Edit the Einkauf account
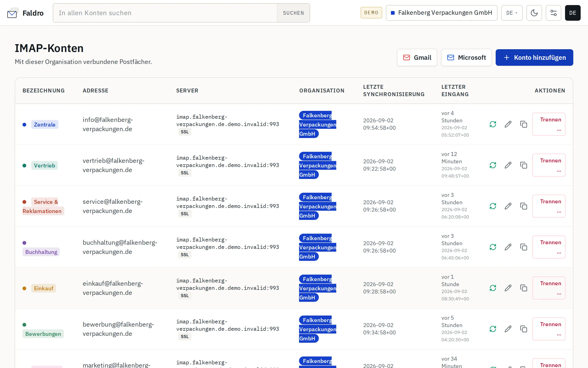The image size is (588, 368). click(x=508, y=288)
